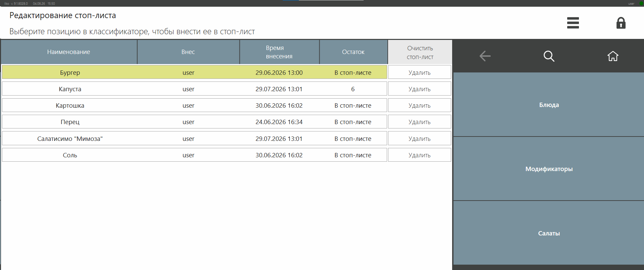The image size is (644, 270).
Task: Select the Бургер row name
Action: click(70, 72)
